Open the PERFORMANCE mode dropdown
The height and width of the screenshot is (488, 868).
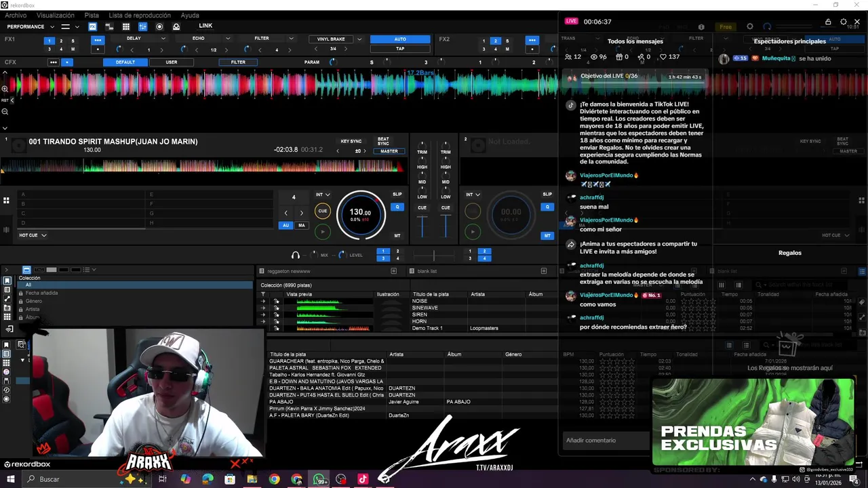pyautogui.click(x=30, y=26)
